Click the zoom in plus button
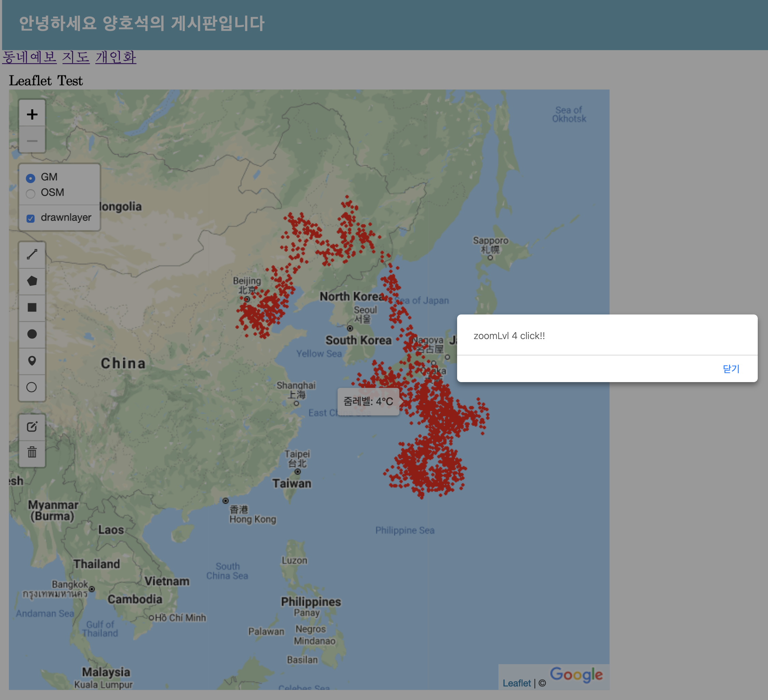768x700 pixels. click(32, 114)
